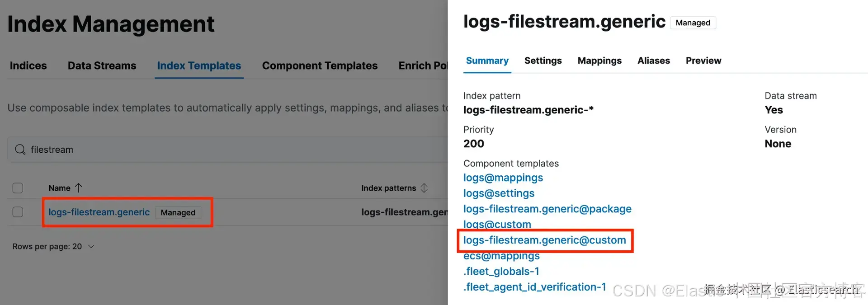Sort by Index patterns arrows icon
Screen dimensions: 868x305
[x=424, y=188]
